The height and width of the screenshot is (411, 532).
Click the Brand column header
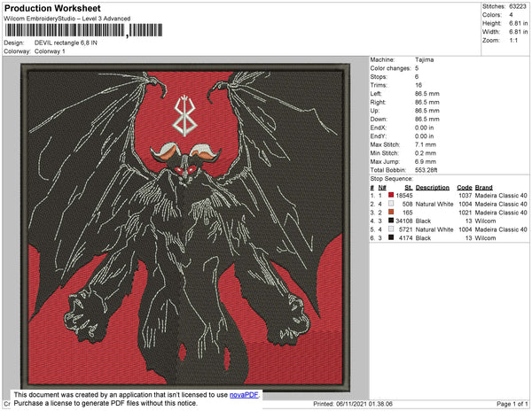483,188
